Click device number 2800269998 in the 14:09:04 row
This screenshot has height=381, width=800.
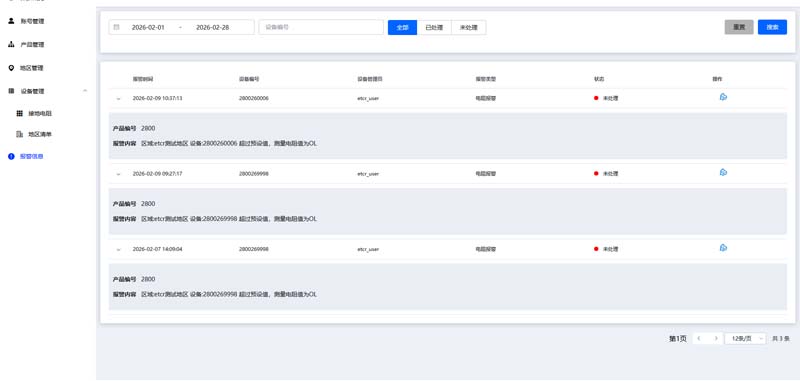[254, 249]
